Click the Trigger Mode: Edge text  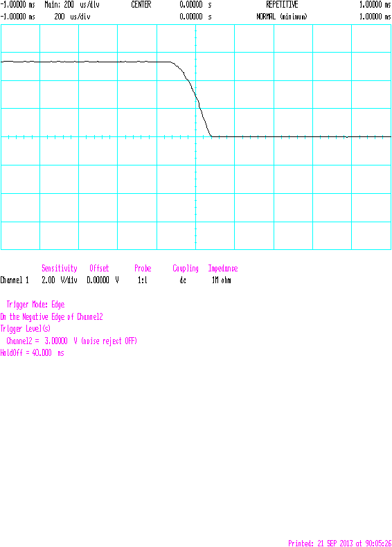point(35,305)
